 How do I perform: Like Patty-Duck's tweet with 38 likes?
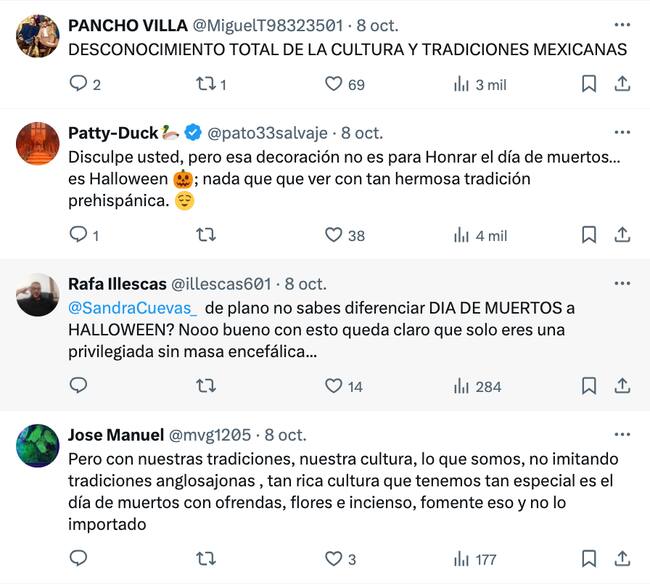pyautogui.click(x=334, y=235)
